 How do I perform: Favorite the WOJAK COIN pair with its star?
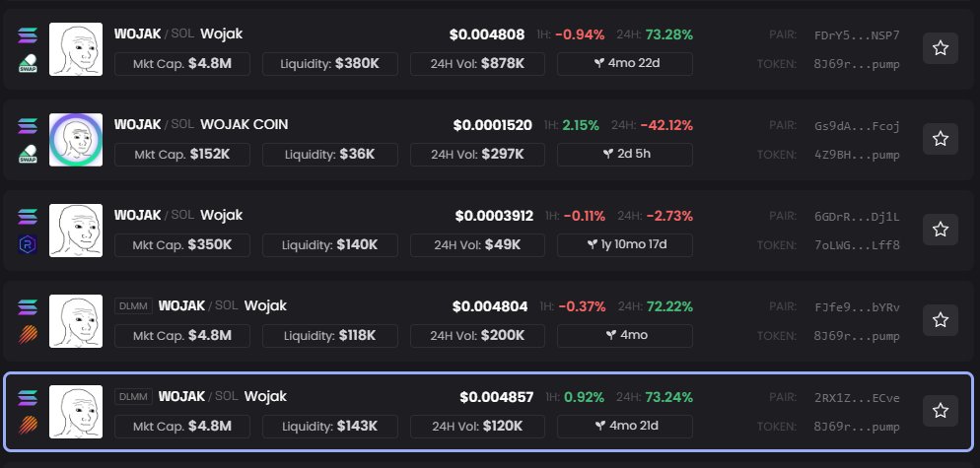941,139
